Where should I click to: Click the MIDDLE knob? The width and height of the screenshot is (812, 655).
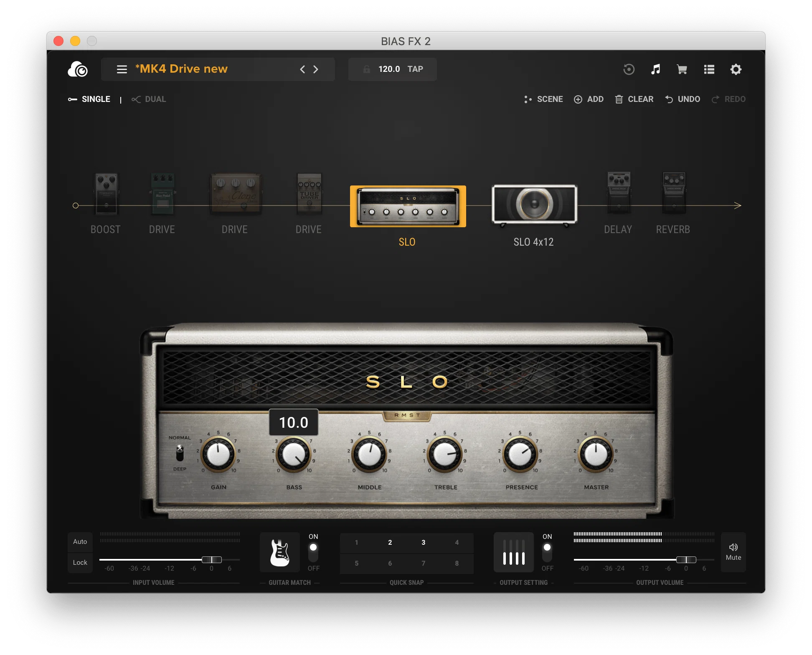click(369, 454)
